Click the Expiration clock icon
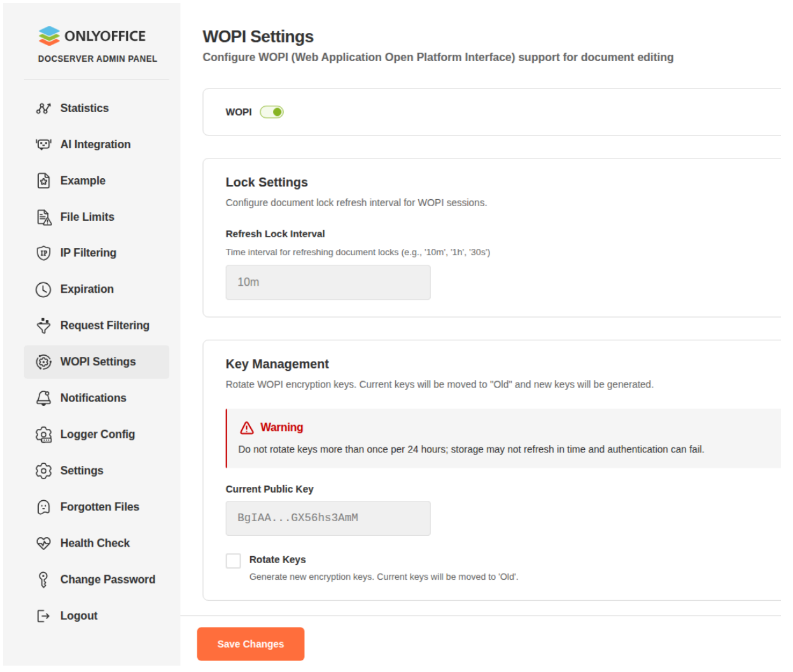 point(43,290)
